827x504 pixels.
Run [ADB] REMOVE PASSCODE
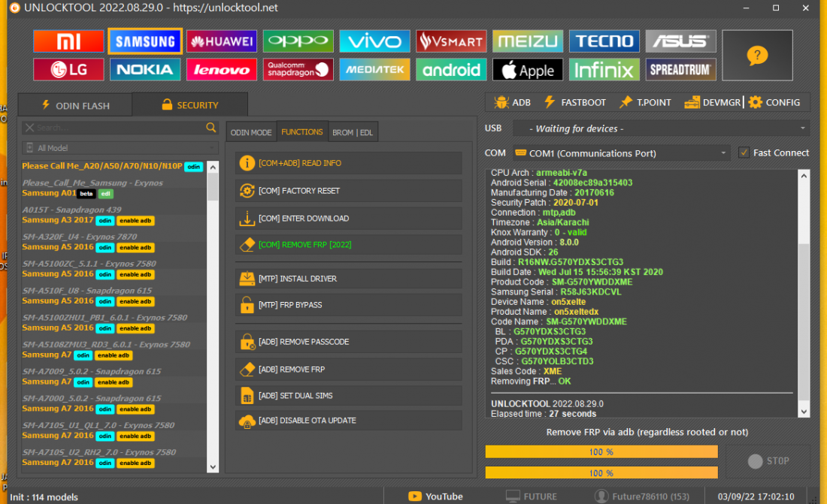349,342
